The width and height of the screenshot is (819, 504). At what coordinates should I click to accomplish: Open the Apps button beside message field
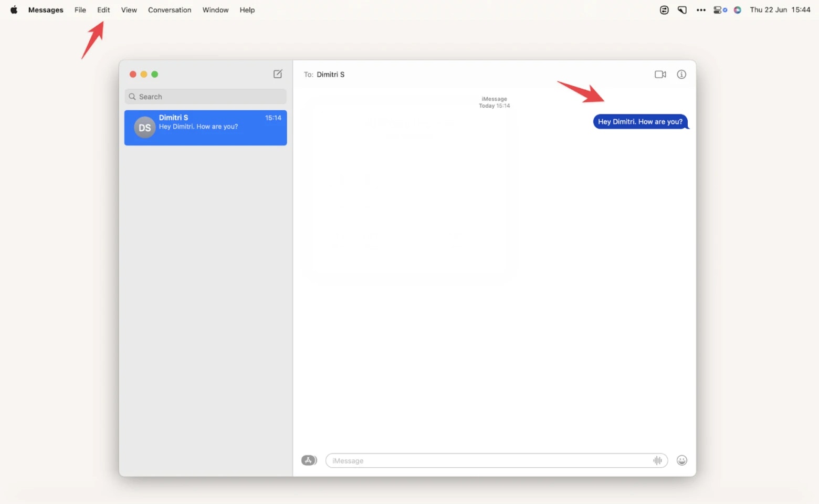pyautogui.click(x=309, y=460)
